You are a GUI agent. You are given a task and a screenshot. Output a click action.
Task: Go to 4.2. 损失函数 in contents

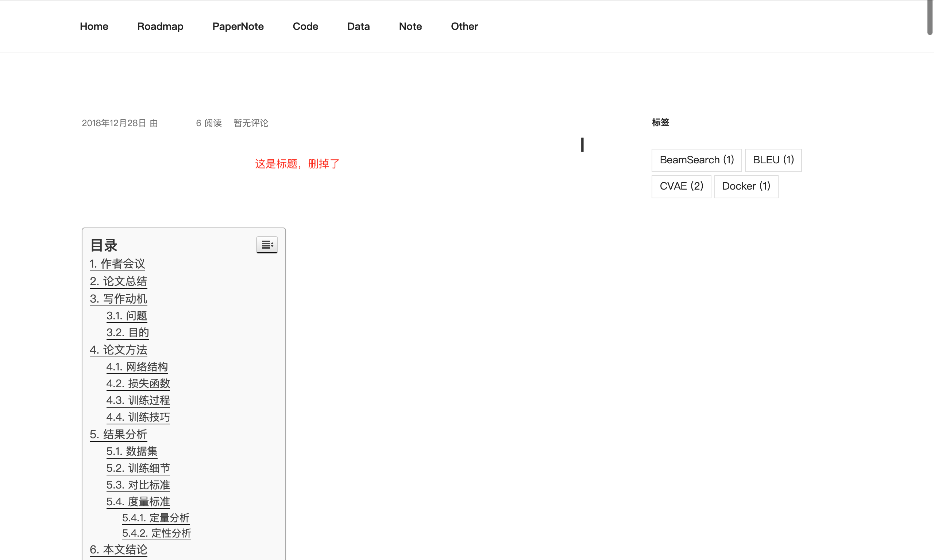[138, 384]
